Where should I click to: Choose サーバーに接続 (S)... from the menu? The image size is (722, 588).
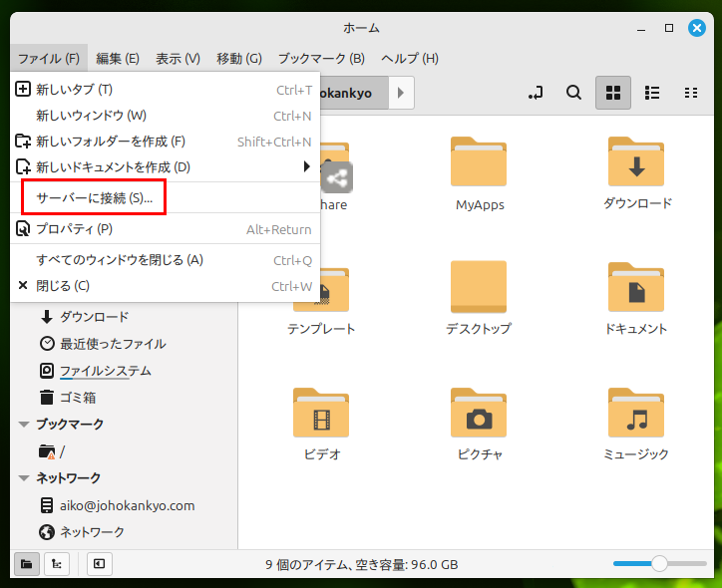(x=94, y=198)
